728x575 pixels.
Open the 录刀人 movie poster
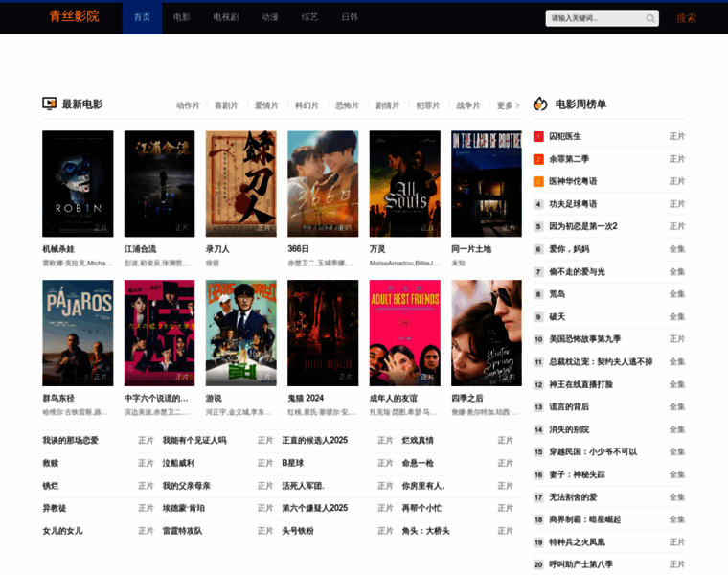[241, 183]
